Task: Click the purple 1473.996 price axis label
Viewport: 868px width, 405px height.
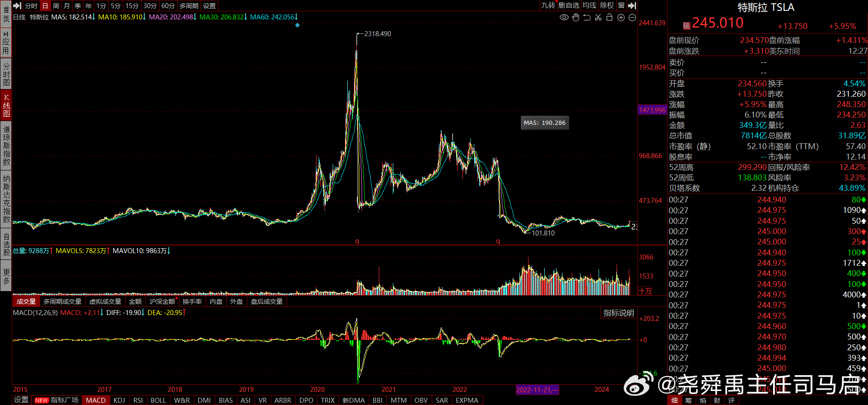Action: point(652,110)
